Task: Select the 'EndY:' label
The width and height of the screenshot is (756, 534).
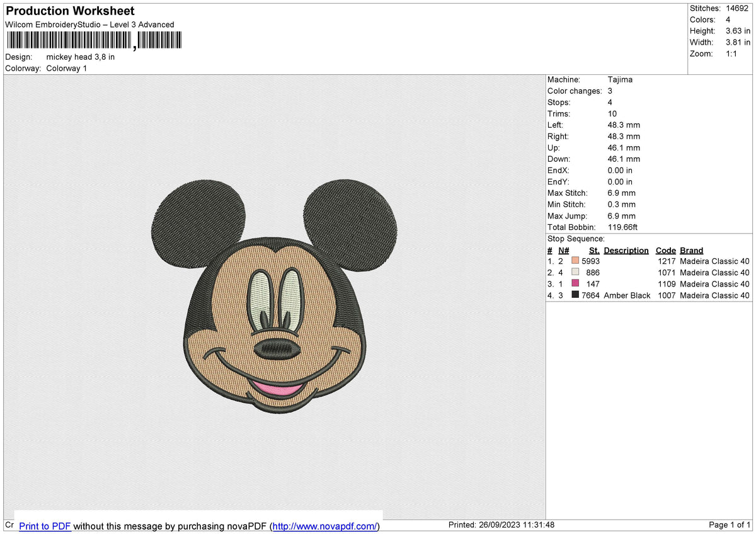Action: (558, 181)
